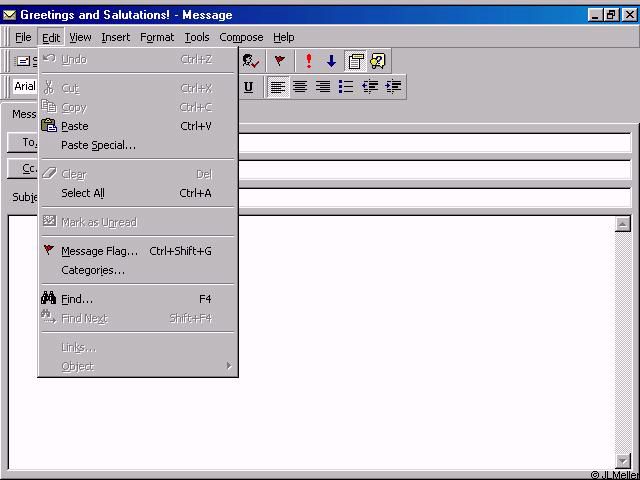Expand the Object submenu arrow

pos(228,366)
